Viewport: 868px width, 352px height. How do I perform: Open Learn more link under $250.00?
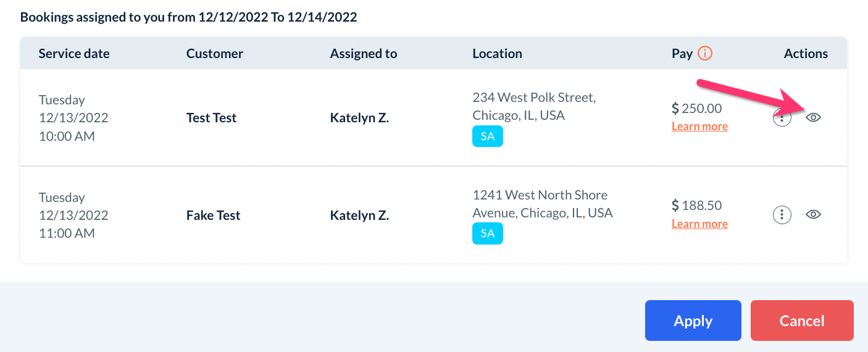(x=699, y=127)
